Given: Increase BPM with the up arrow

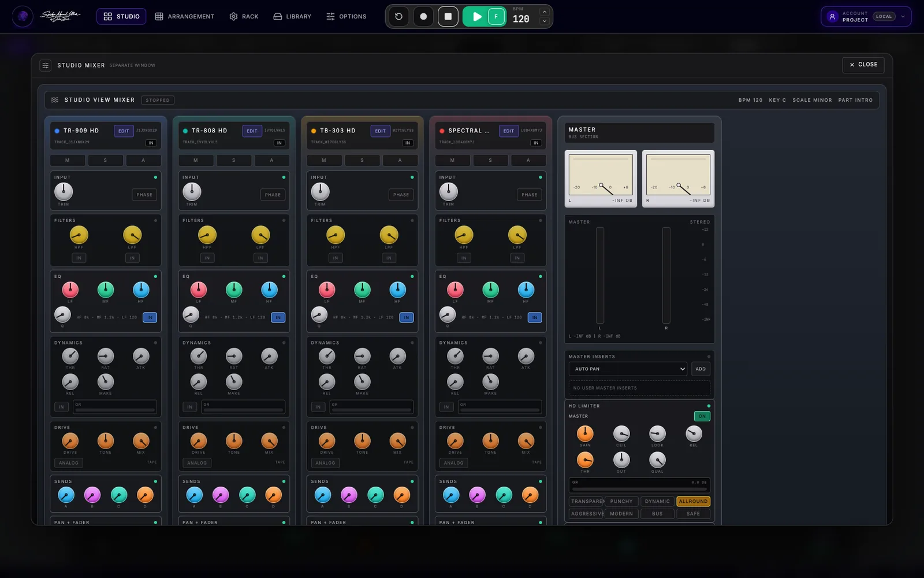Looking at the screenshot, I should [x=544, y=12].
